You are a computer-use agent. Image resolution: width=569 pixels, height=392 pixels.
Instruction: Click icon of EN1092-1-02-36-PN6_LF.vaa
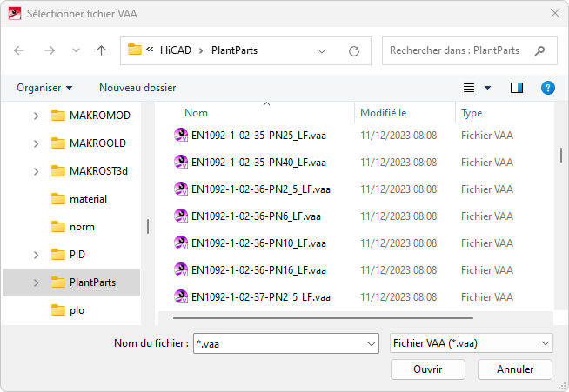[x=181, y=216]
